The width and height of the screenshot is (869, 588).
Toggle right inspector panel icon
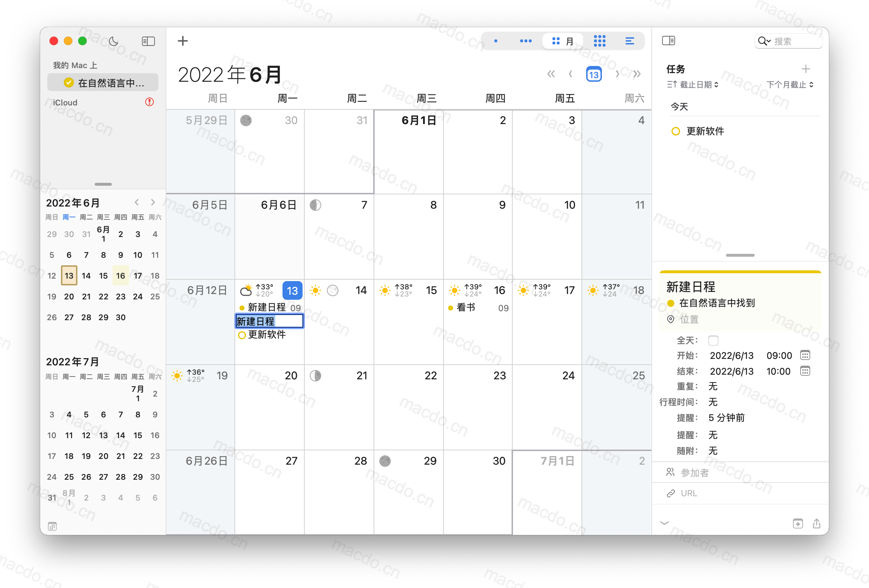(669, 41)
